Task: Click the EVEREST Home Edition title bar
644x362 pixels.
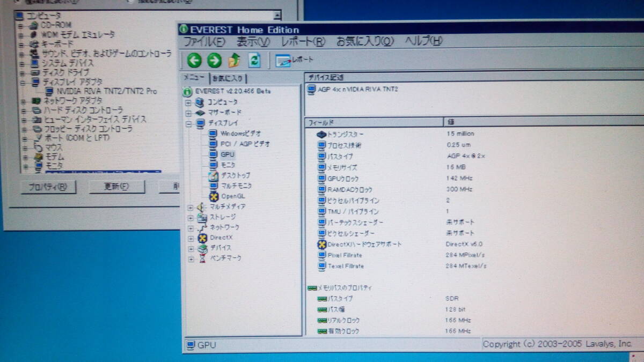Action: click(x=411, y=29)
